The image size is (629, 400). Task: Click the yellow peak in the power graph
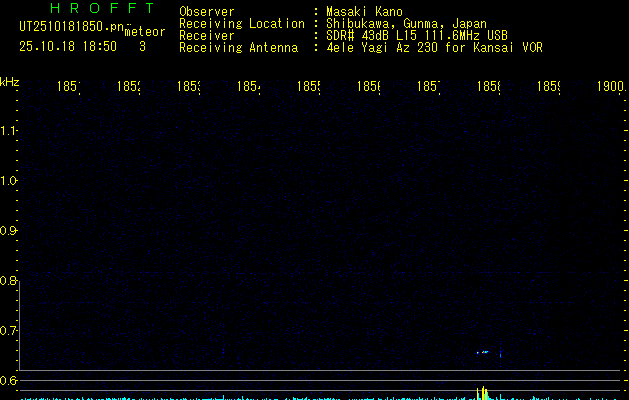[483, 393]
